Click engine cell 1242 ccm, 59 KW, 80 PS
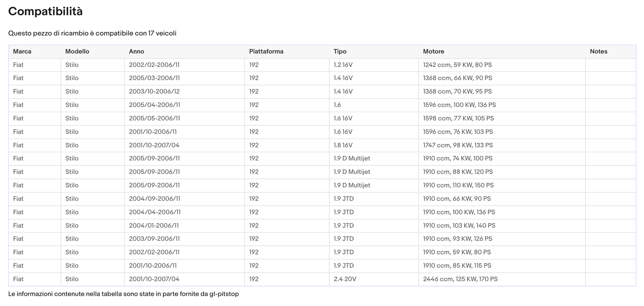Viewport: 644px width, 306px height. 457,65
